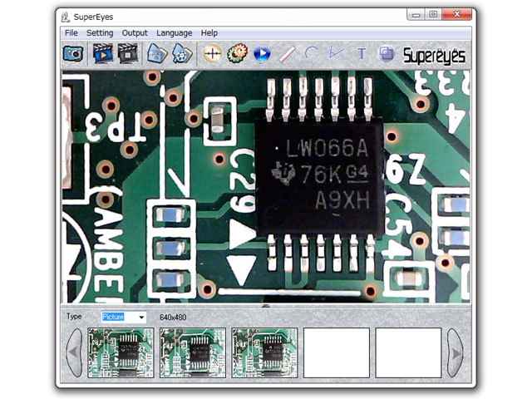Click the camera snapshot icon

[x=73, y=54]
